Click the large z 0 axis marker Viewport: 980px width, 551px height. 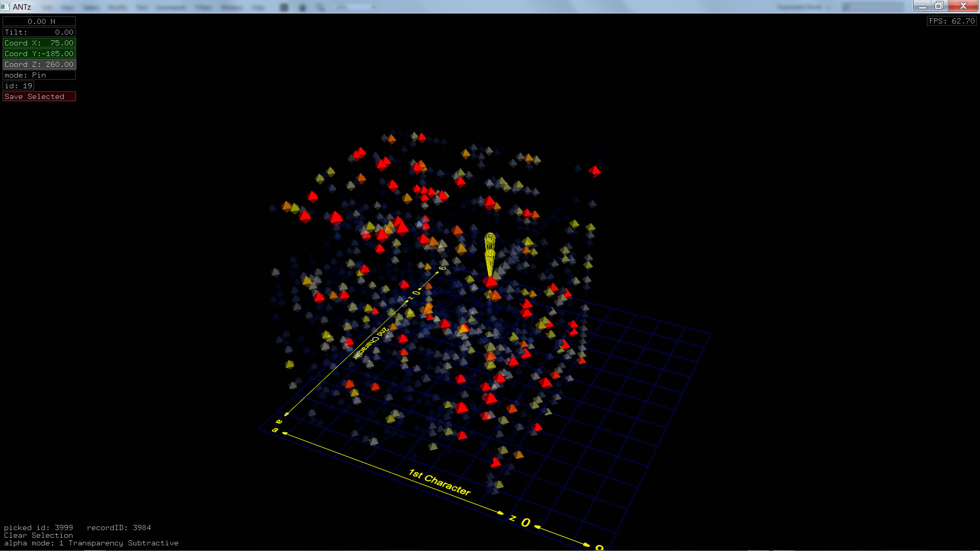pos(520,521)
